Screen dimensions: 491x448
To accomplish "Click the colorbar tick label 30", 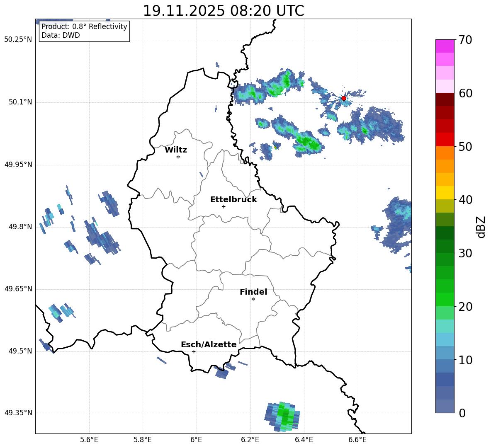I will 465,253.
